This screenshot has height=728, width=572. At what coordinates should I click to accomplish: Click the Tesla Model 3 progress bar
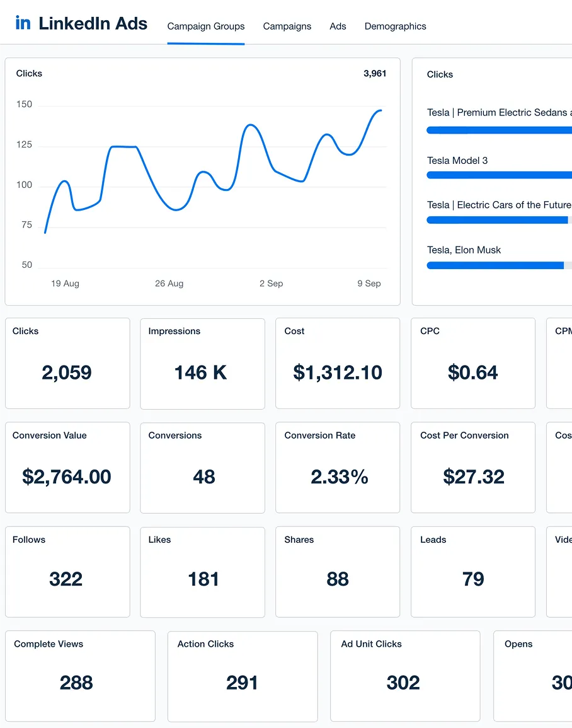tap(499, 175)
